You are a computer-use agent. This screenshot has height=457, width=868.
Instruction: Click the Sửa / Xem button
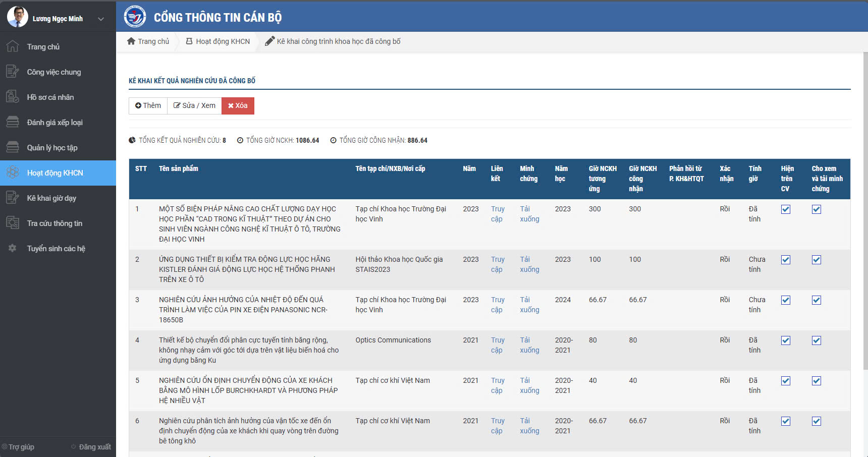point(194,106)
